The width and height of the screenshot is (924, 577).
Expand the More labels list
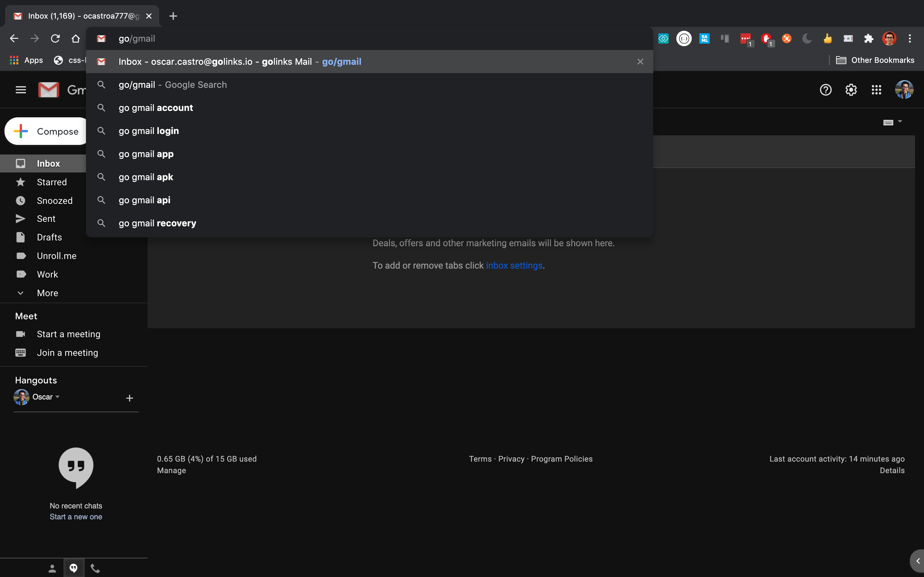(47, 293)
